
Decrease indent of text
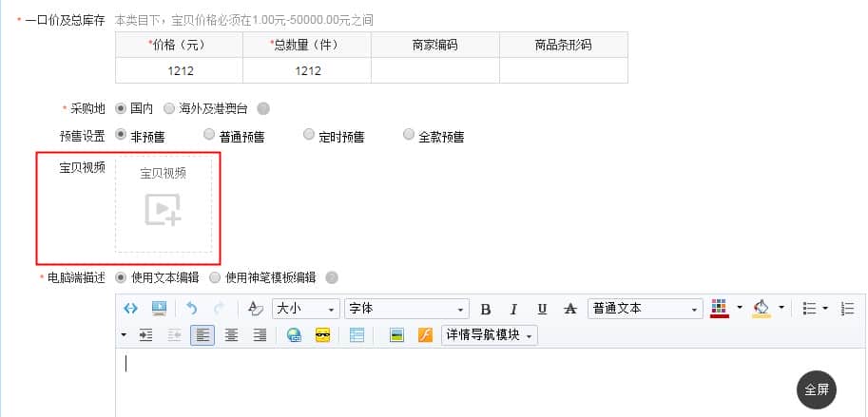click(174, 335)
